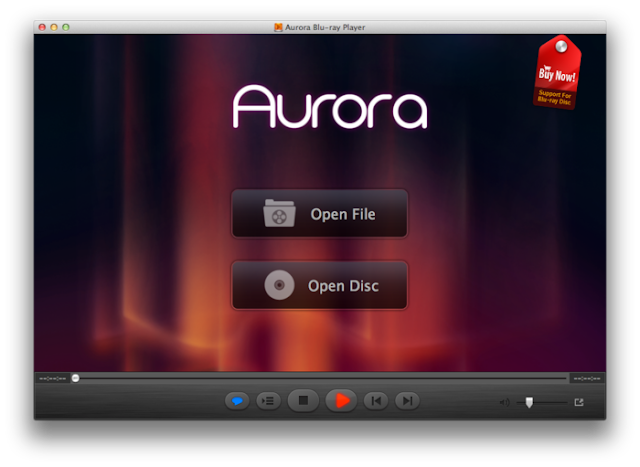The height and width of the screenshot is (467, 640).
Task: Skip to previous track button
Action: 376,401
